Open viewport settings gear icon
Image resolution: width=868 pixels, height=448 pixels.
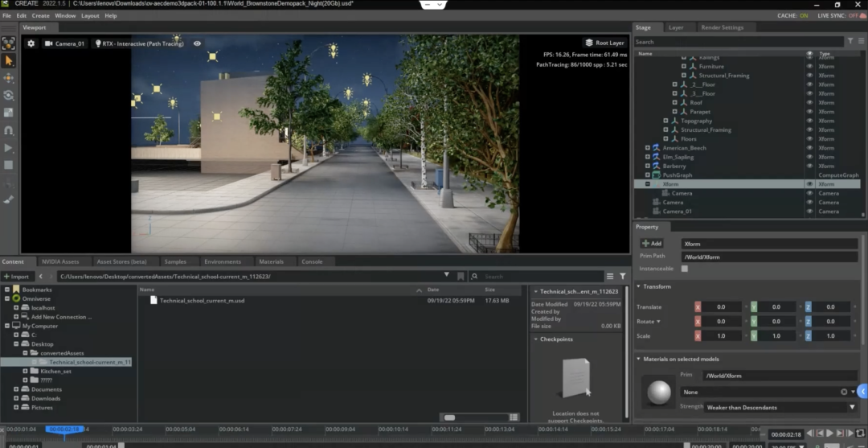31,43
